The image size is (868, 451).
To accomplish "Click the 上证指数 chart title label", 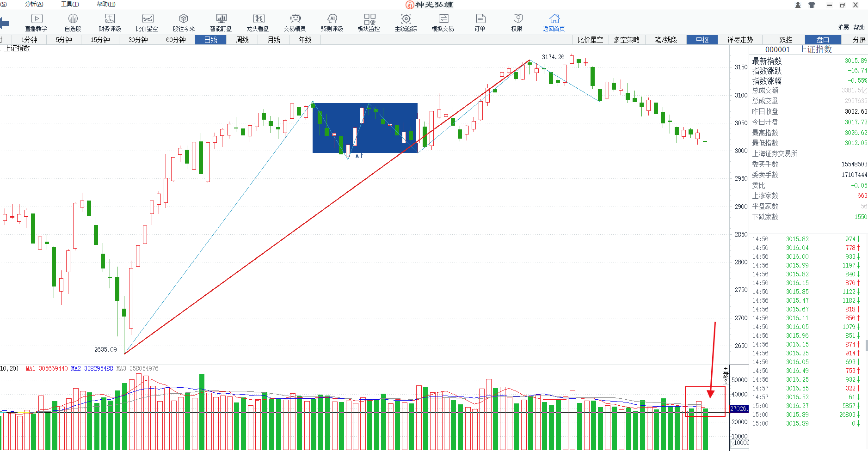I will (17, 48).
